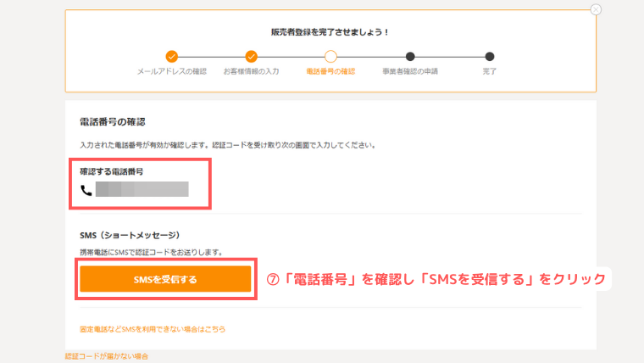Click the お客様情報の入力 step label
Image resolution: width=644 pixels, height=363 pixels.
tap(251, 71)
